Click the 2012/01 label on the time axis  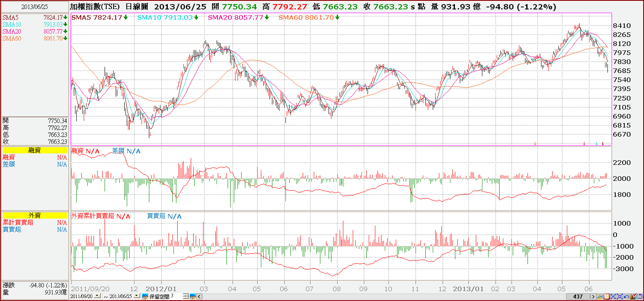161,289
